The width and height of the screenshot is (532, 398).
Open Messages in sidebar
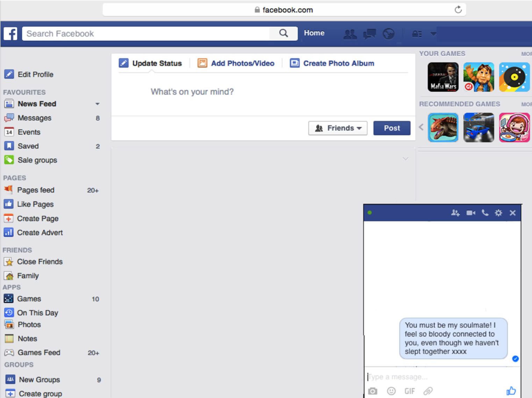(x=28, y=118)
